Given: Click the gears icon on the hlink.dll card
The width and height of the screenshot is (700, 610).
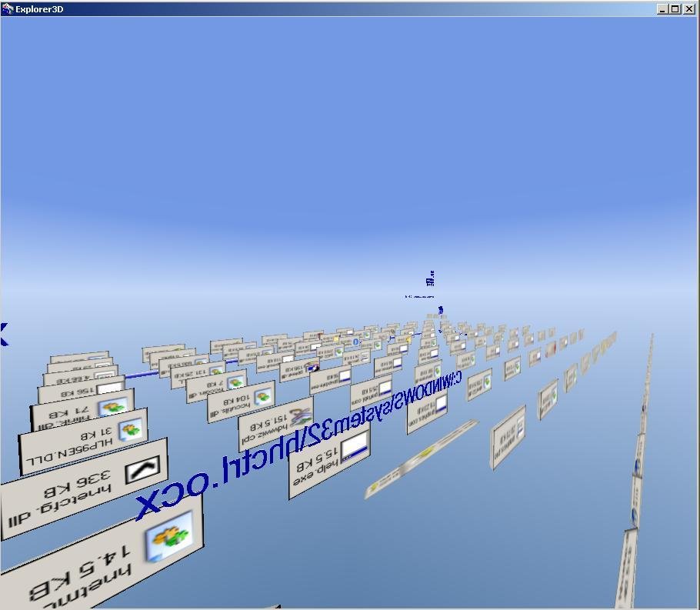Looking at the screenshot, I should coord(112,407).
